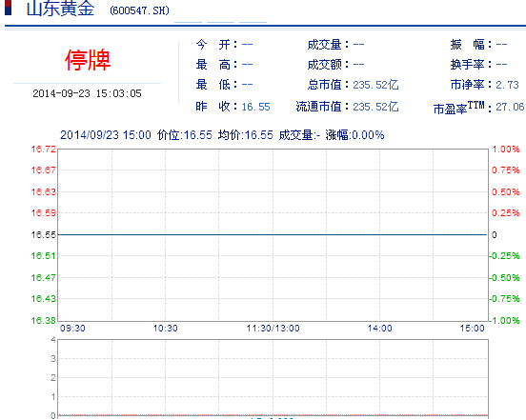The height and width of the screenshot is (420, 526).
Task: Click the 今开 opening price field
Action: click(x=224, y=44)
